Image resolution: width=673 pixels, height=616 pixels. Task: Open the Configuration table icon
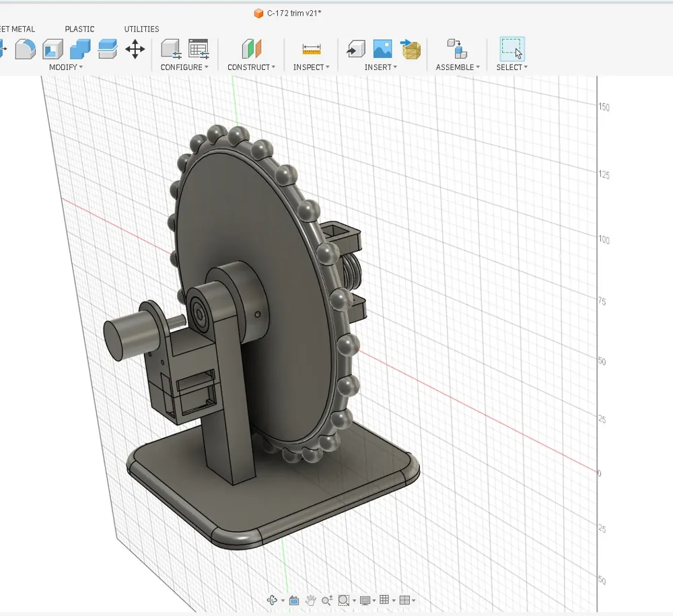coord(199,49)
